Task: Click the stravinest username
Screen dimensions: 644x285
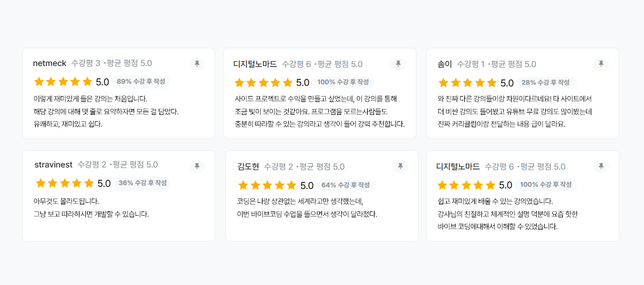Action: 54,165
